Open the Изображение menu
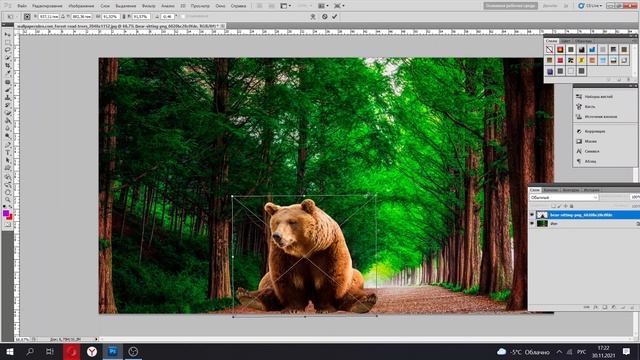640x360 pixels. point(81,6)
